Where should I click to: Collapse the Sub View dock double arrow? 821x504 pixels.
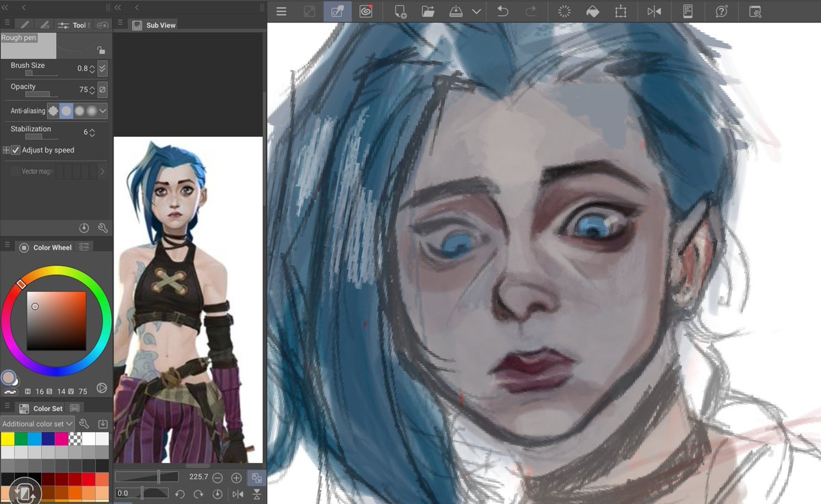[118, 7]
